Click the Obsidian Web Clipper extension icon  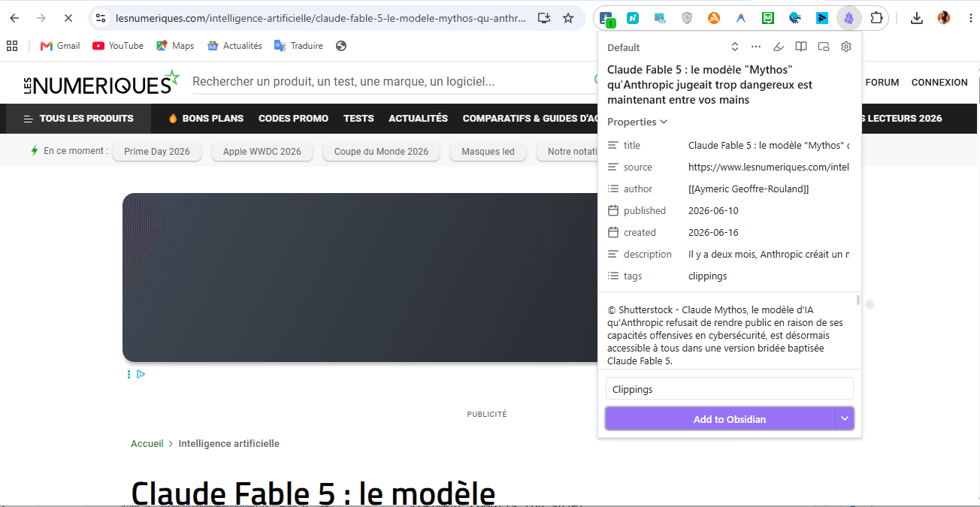(x=849, y=18)
